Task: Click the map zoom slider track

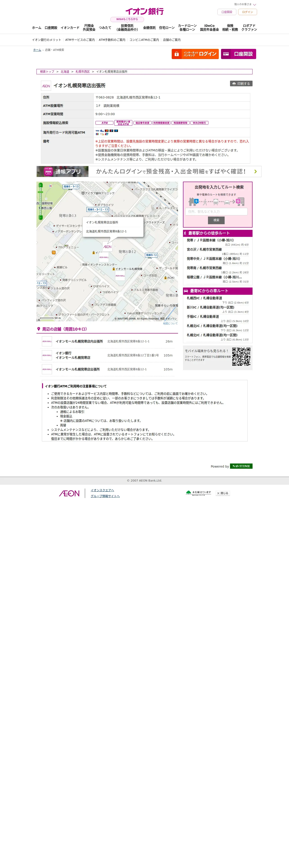Action: click(41, 201)
